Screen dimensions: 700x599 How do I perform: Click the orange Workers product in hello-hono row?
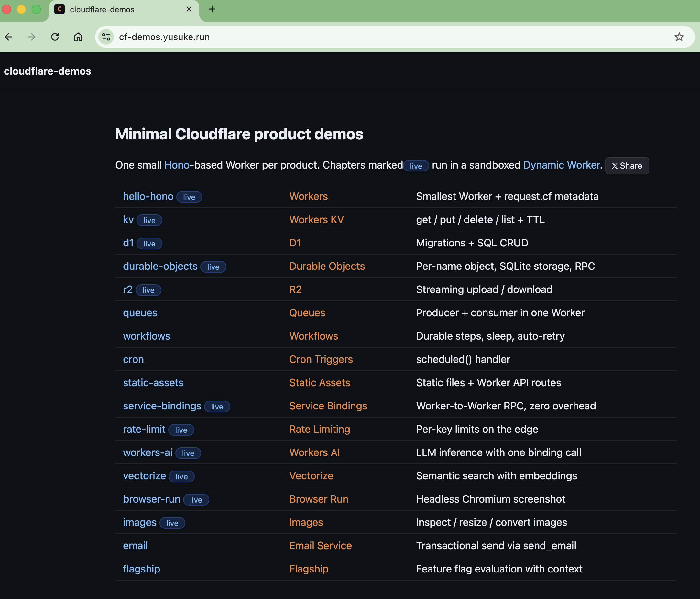pos(309,196)
